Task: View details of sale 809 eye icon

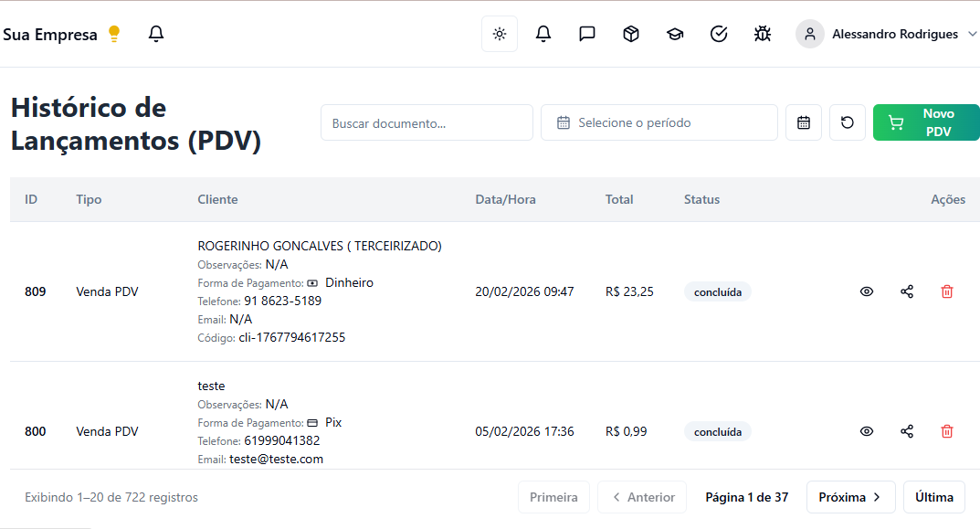Action: [867, 291]
